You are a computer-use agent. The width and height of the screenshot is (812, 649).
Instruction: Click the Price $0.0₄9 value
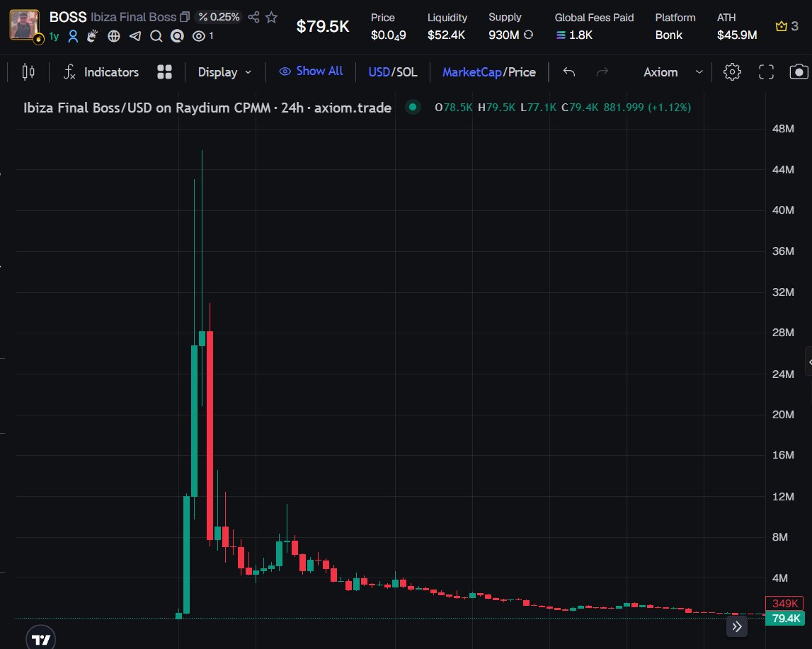coord(389,35)
